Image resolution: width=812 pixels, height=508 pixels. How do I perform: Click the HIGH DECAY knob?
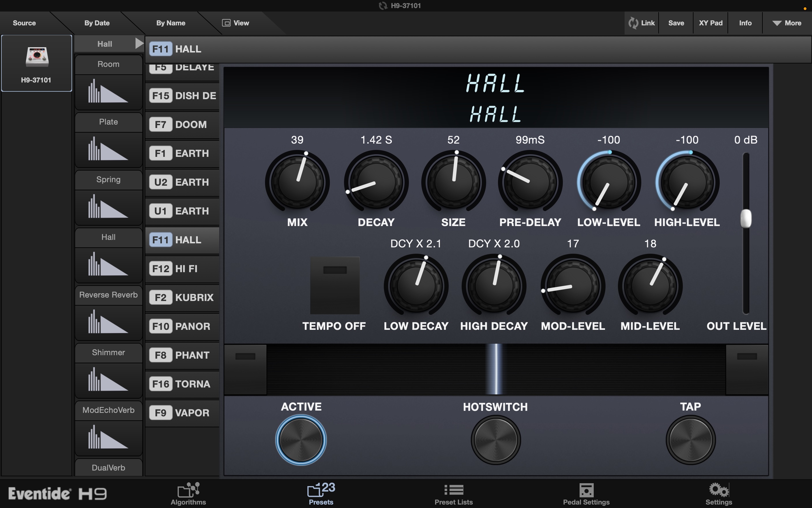tap(494, 286)
